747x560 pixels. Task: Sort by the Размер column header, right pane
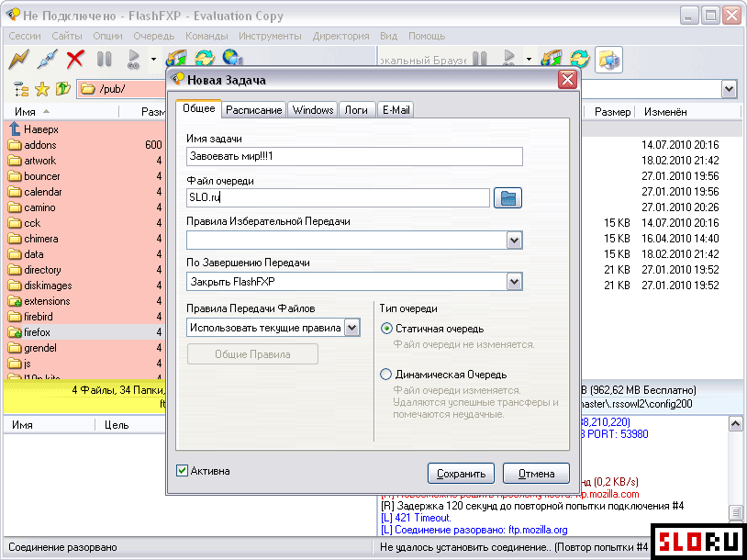[x=612, y=112]
